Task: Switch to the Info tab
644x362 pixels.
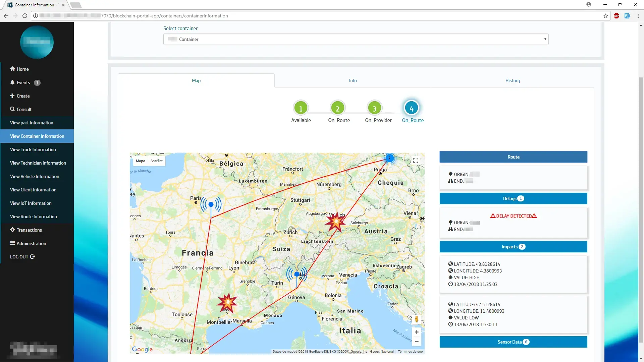Action: (353, 80)
